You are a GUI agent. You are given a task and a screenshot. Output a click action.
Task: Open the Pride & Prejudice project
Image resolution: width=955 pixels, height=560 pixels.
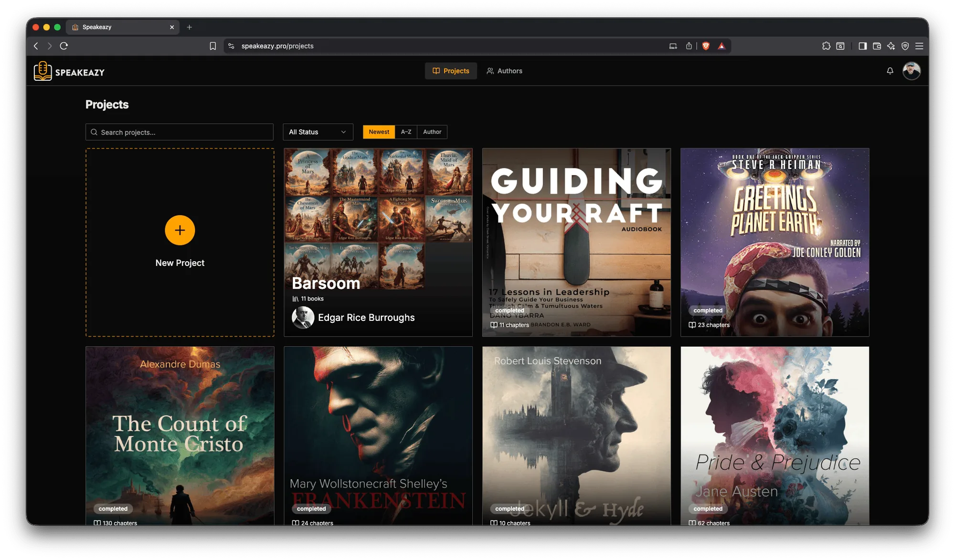click(775, 436)
